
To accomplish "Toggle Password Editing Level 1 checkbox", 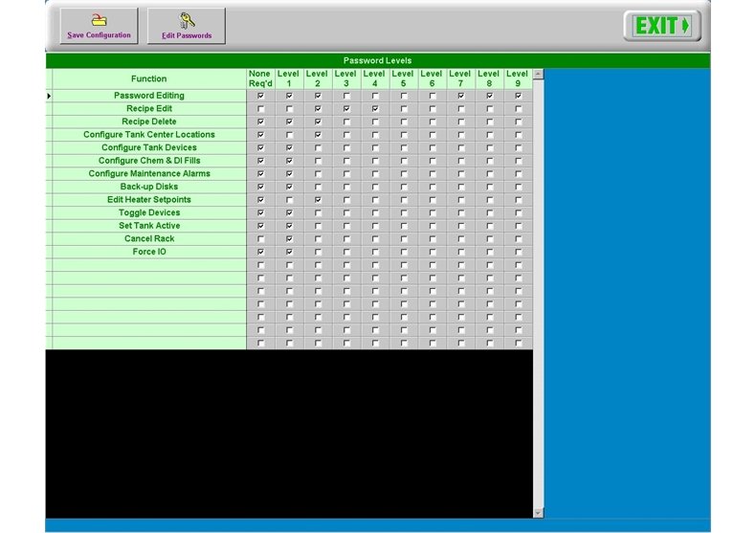I will click(289, 96).
